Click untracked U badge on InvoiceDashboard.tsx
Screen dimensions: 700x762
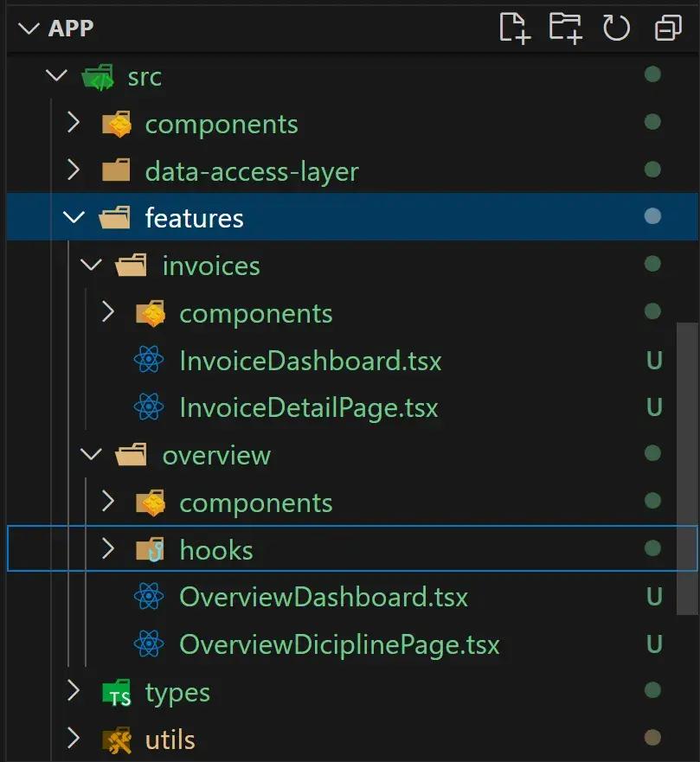coord(654,360)
